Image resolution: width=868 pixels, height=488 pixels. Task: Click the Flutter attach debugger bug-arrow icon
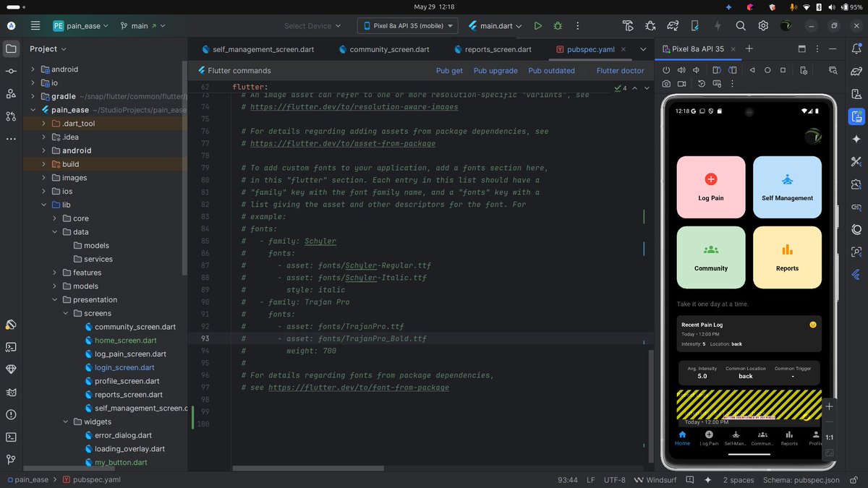[650, 25]
